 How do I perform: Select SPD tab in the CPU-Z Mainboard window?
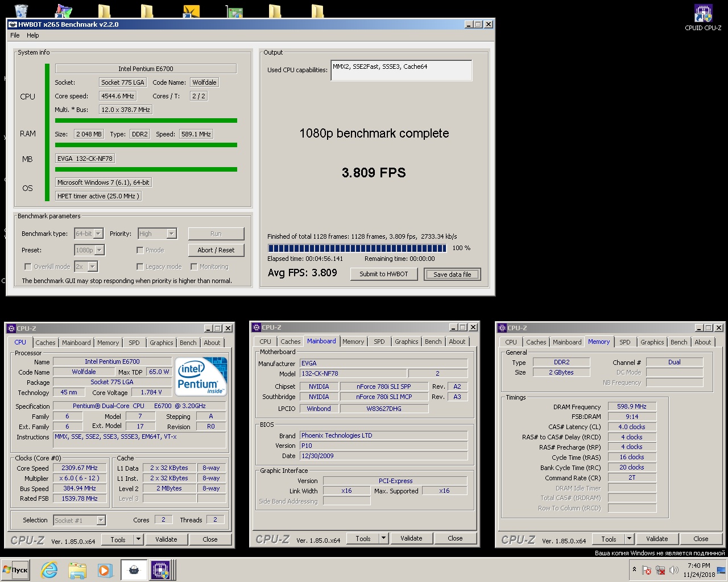pos(379,342)
